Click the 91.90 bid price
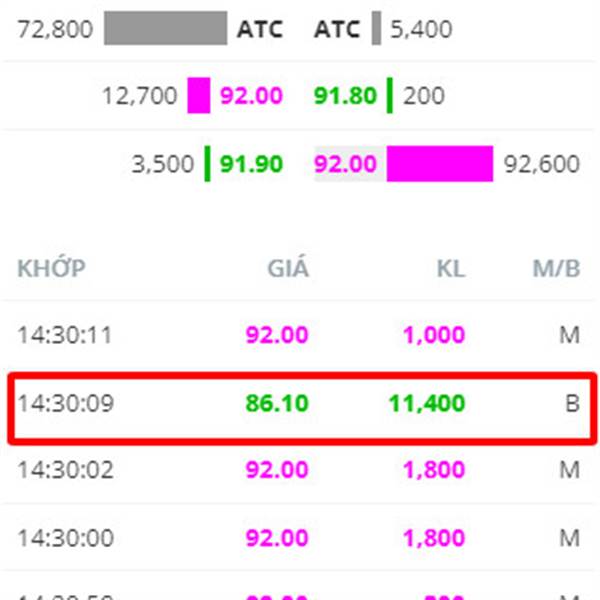 tap(251, 164)
